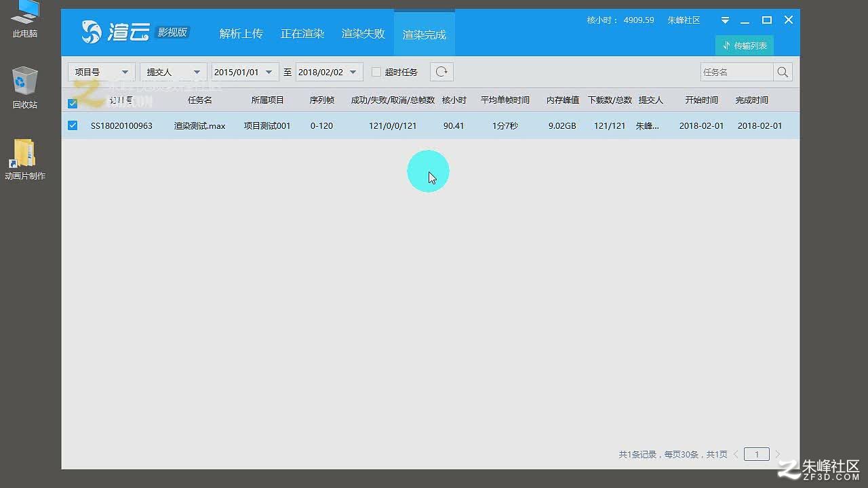Sort by the 所属项目 column header
Screen dimensions: 868x488
267,100
